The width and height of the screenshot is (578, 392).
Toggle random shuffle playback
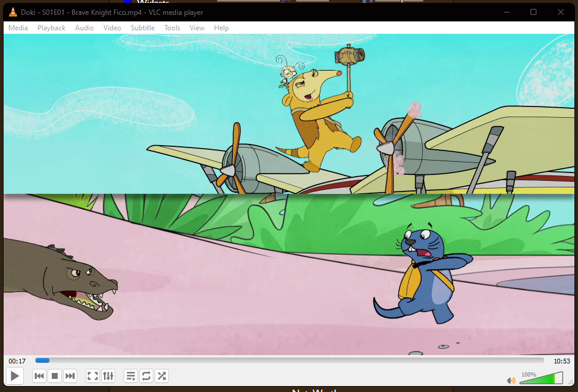tap(162, 375)
